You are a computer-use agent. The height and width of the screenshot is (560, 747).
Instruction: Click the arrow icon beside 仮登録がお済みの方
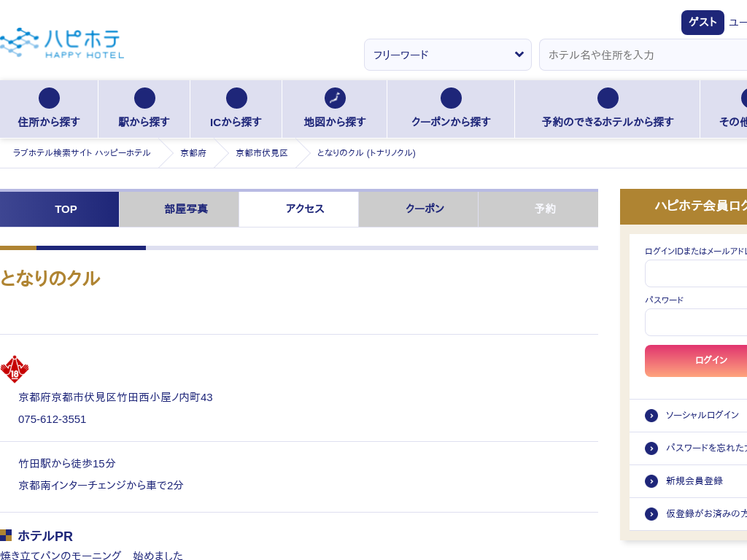coord(651,514)
